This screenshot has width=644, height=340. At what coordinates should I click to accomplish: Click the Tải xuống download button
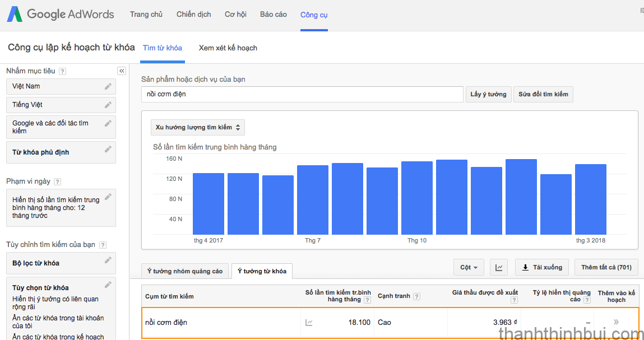[542, 267]
